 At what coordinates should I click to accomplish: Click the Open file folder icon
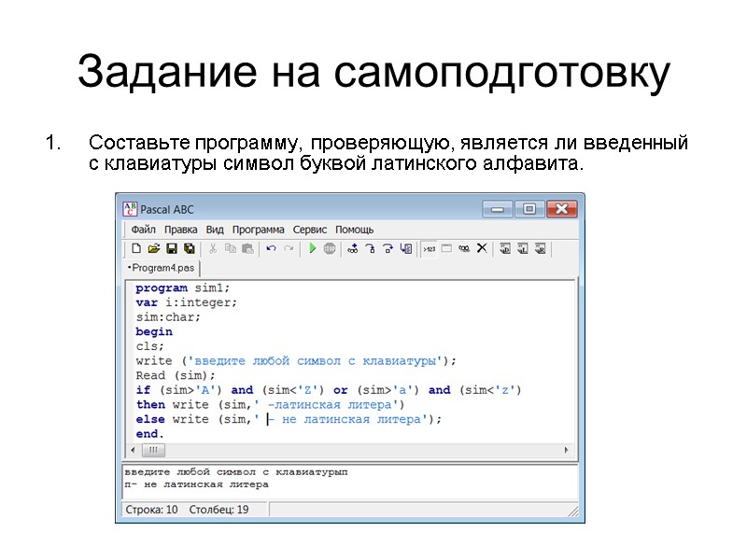tap(154, 248)
